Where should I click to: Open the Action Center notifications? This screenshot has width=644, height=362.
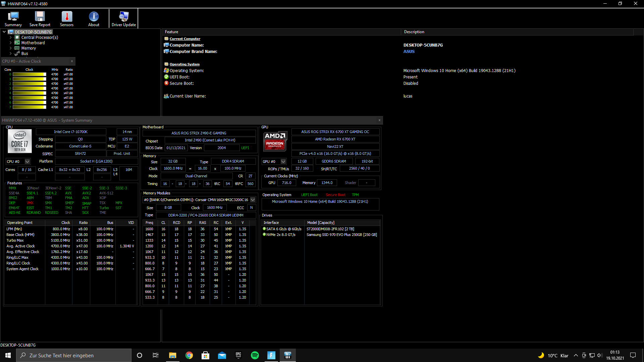tap(633, 356)
